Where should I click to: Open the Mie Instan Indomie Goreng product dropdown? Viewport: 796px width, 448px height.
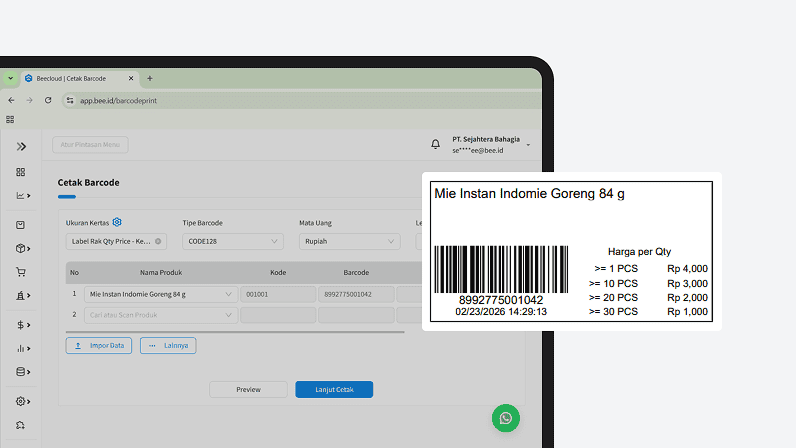click(x=161, y=294)
